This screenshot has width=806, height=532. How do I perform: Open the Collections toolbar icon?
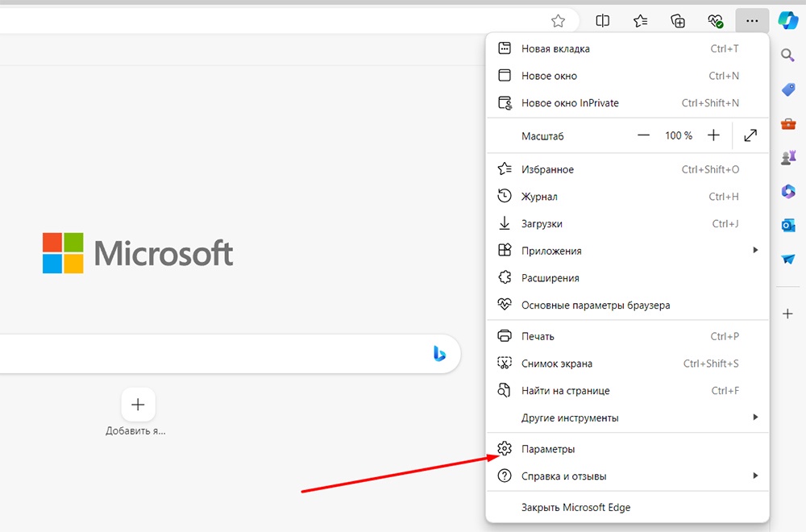[678, 21]
